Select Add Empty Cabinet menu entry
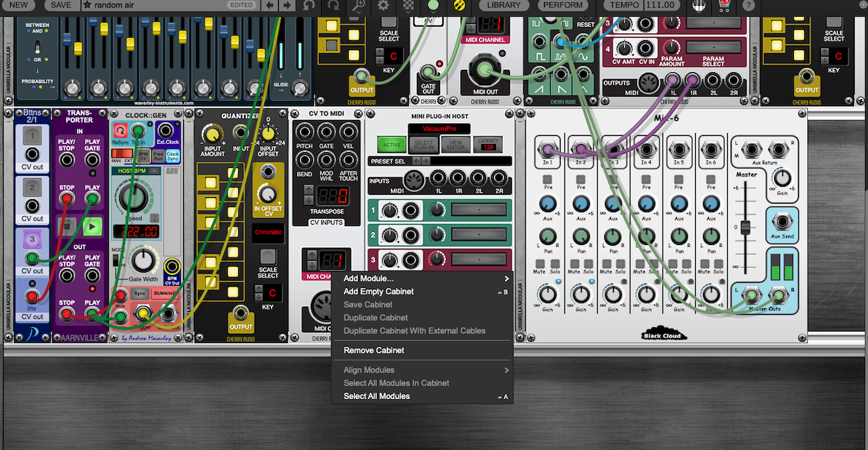 [378, 292]
